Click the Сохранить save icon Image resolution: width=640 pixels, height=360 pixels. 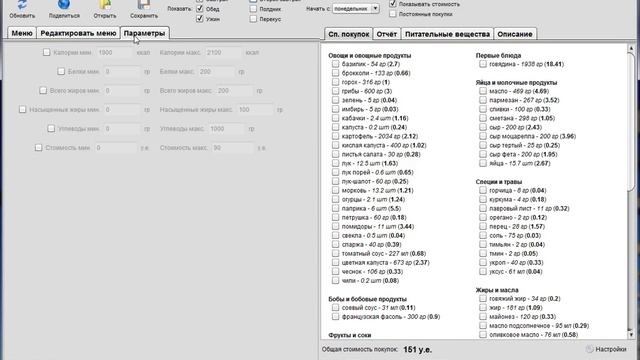click(x=144, y=5)
